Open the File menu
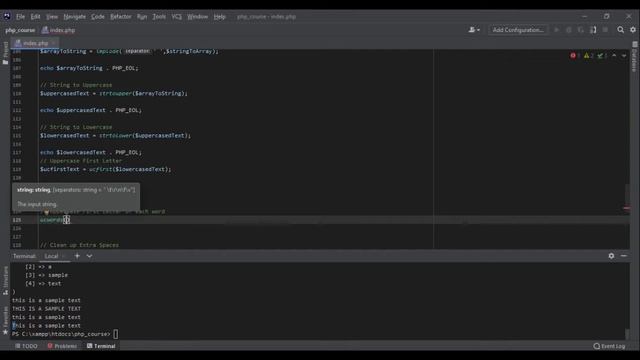The height and width of the screenshot is (360, 640). tap(20, 17)
